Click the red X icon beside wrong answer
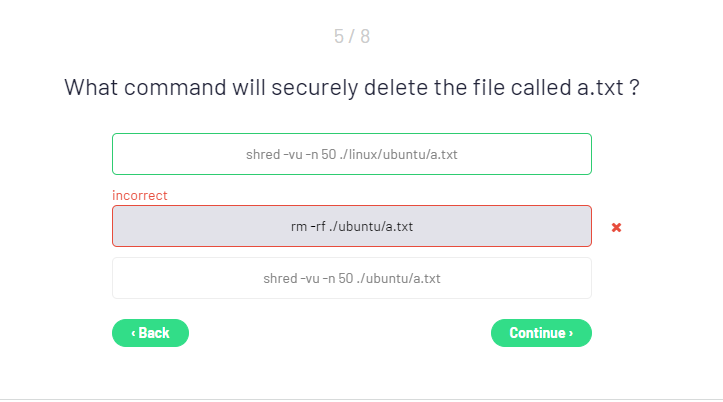Image resolution: width=723 pixels, height=402 pixels. click(x=616, y=227)
